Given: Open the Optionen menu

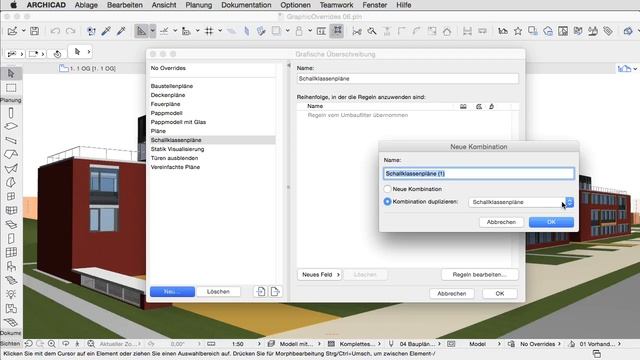Looking at the screenshot, I should coord(295,5).
